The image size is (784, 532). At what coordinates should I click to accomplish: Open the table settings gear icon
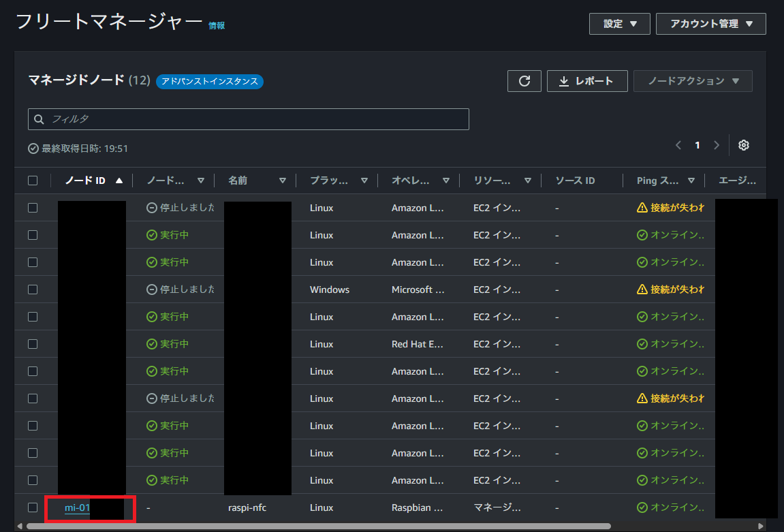click(x=743, y=145)
